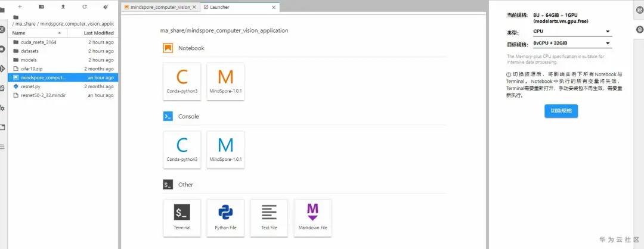Viewport: 644px width, 249px height.
Task: Click the new folder toolbar icon
Action: pos(41,7)
